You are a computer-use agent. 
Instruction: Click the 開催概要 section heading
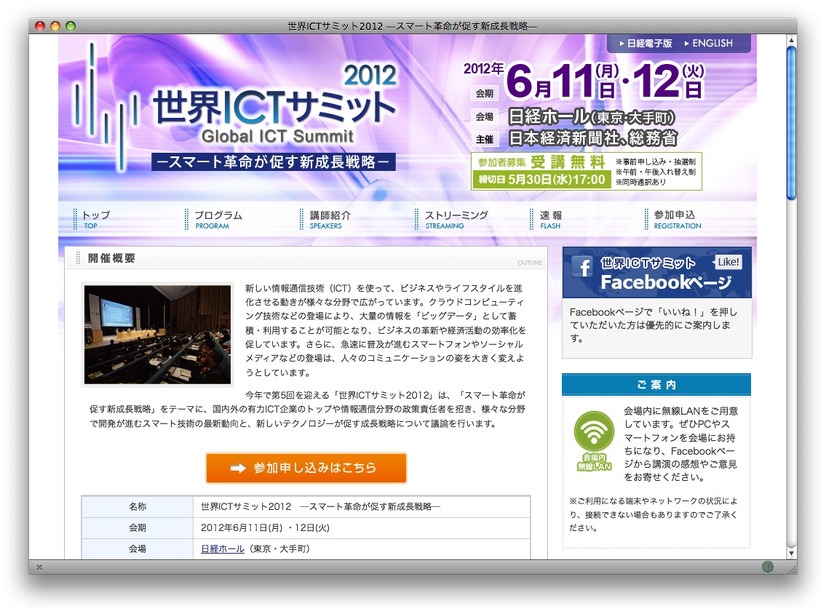coord(112,258)
